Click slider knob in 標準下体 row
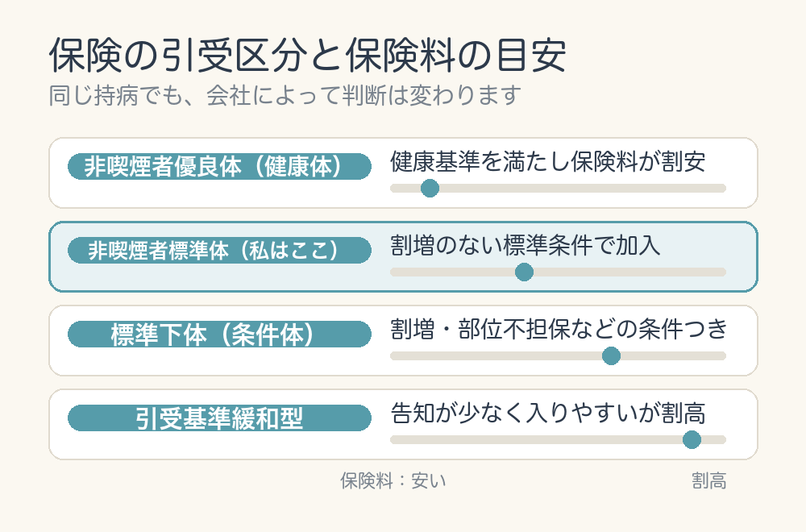The width and height of the screenshot is (806, 532). (611, 355)
